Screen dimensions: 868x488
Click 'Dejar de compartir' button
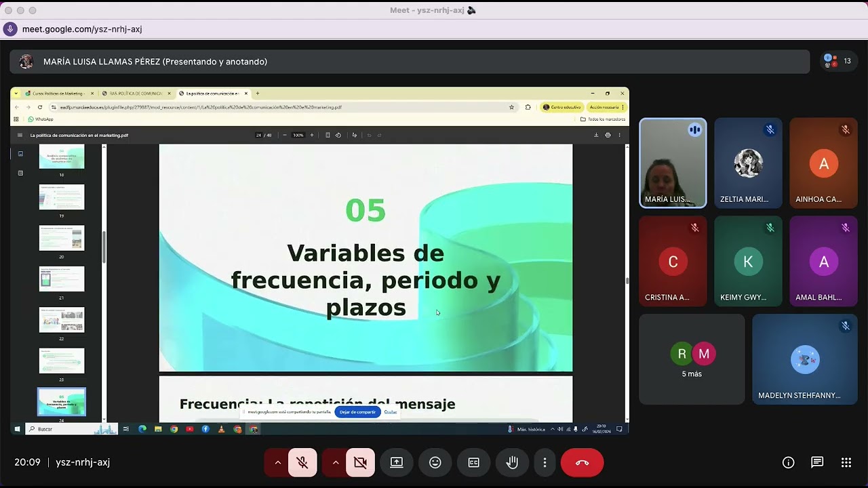[x=357, y=412]
